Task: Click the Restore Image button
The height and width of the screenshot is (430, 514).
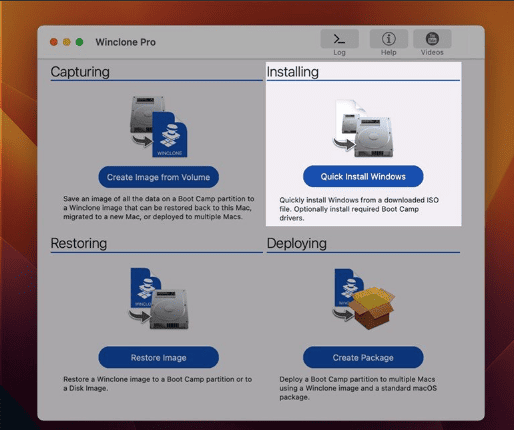Action: click(x=159, y=357)
